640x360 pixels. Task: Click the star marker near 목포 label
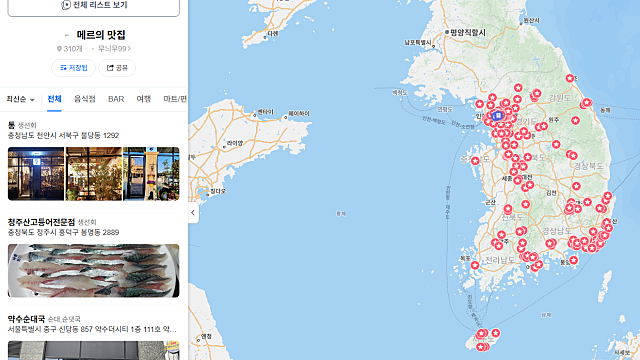click(475, 265)
